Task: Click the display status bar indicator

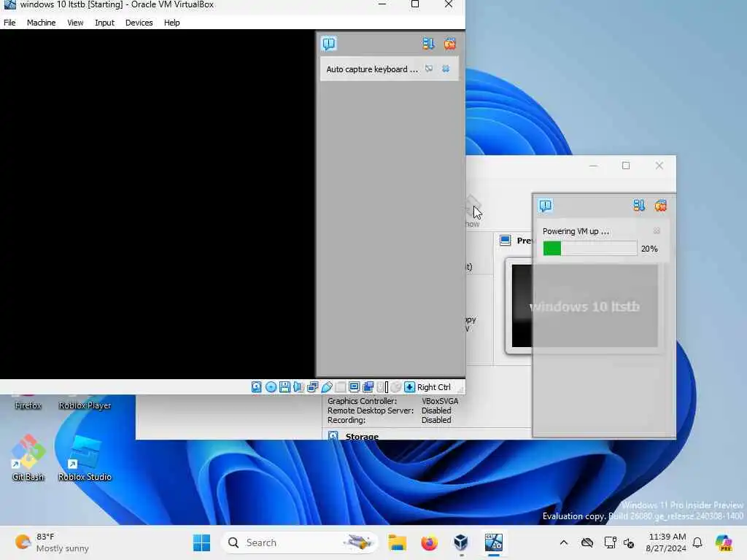Action: click(x=354, y=387)
